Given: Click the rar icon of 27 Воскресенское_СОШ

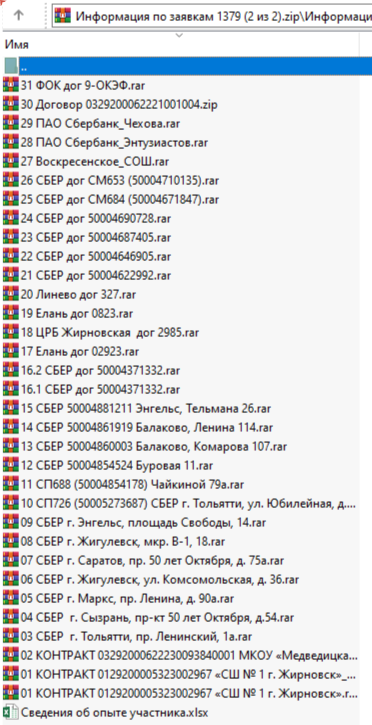Looking at the screenshot, I should (x=10, y=161).
